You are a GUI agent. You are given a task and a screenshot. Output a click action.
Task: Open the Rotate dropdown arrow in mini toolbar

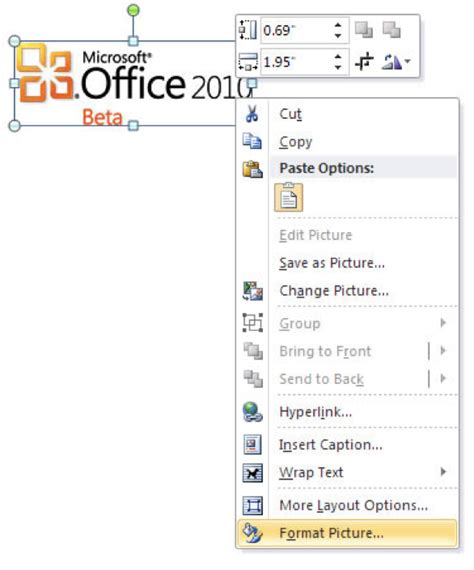point(407,61)
